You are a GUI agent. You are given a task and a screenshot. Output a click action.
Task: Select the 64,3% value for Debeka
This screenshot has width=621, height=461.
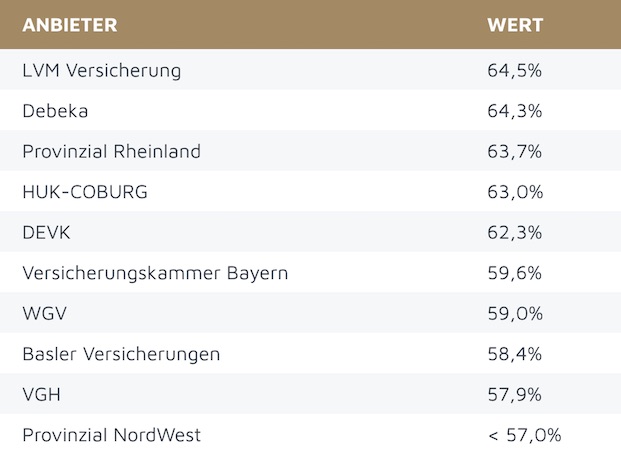514,111
